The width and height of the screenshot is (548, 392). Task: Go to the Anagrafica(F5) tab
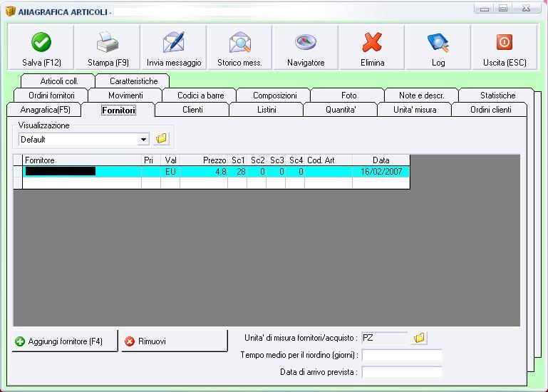click(x=45, y=110)
